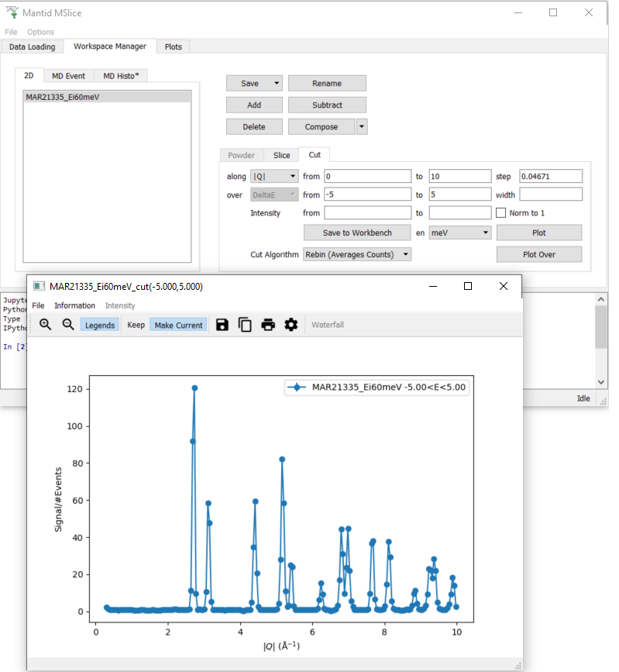619x672 pixels.
Task: Click the Save to Workbench button
Action: [357, 233]
